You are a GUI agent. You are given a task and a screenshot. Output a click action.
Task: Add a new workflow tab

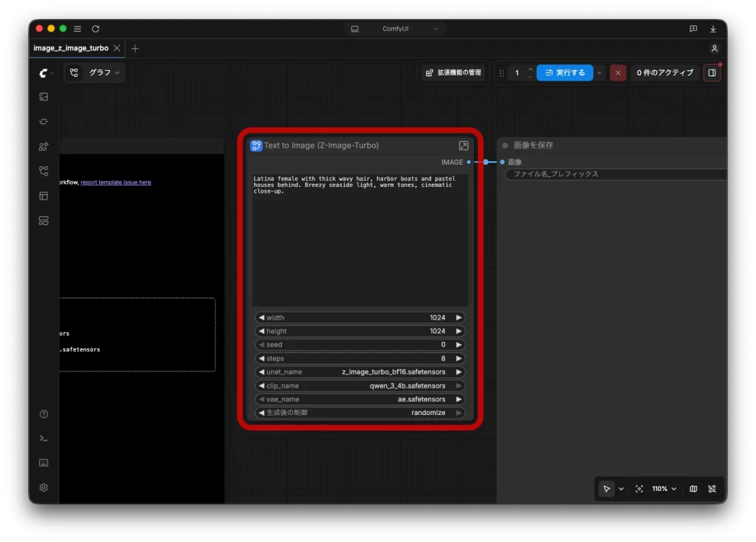pos(135,48)
